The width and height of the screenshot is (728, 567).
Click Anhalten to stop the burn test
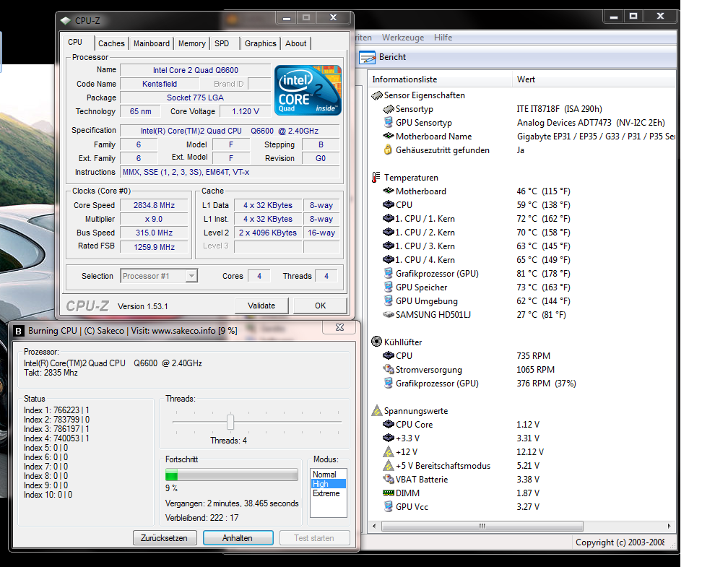[238, 537]
